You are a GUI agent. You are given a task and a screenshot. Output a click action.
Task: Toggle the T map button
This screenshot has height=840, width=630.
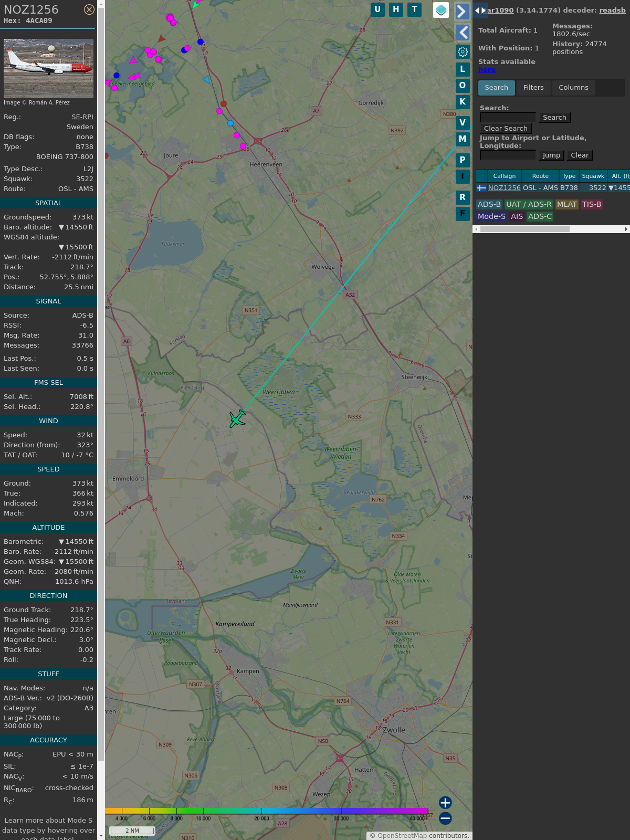(415, 9)
